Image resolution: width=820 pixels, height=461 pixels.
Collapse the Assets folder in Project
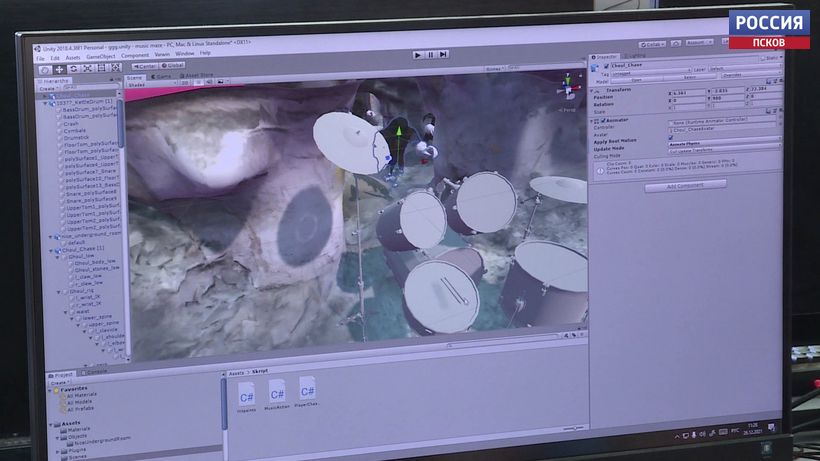coord(51,424)
